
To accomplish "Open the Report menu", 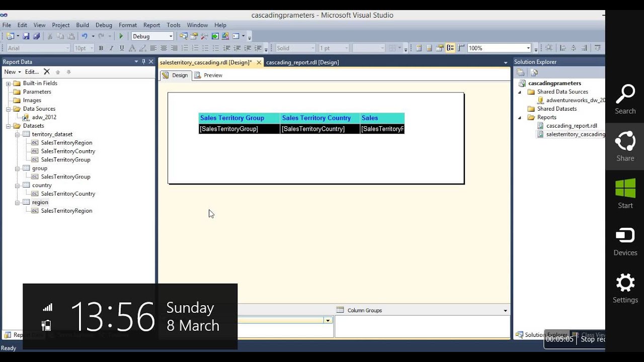I will pos(151,25).
